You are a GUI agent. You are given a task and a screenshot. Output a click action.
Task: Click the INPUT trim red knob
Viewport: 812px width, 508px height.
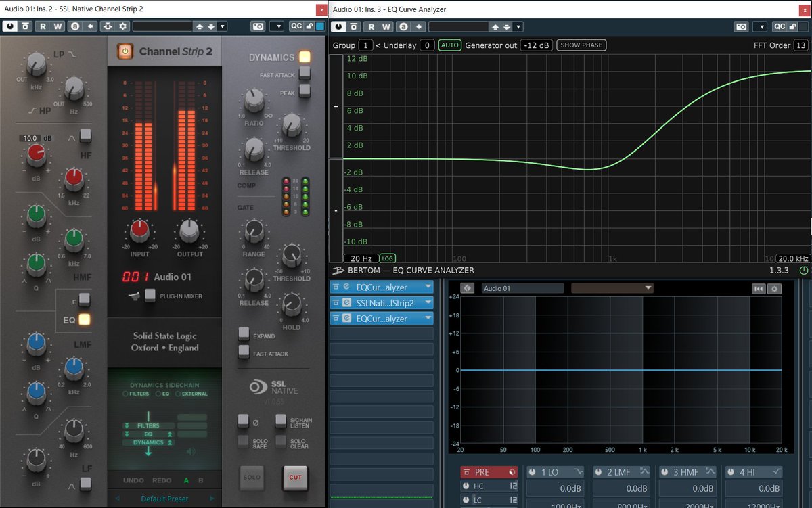click(140, 229)
